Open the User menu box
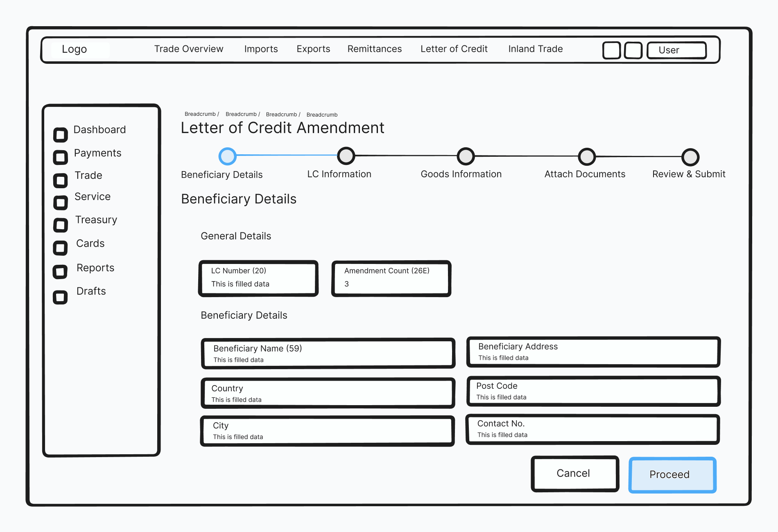The image size is (778, 532). click(676, 50)
